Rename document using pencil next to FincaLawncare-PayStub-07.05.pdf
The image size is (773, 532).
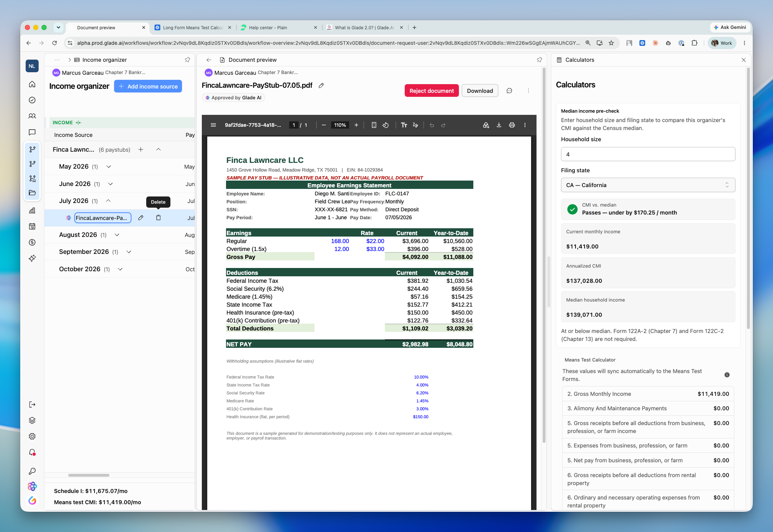click(321, 86)
